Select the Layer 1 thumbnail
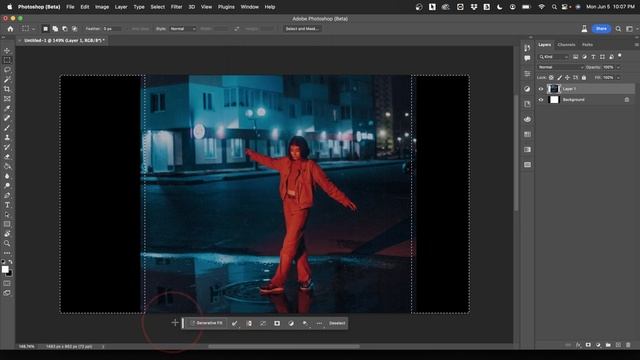640x360 pixels. (x=554, y=89)
